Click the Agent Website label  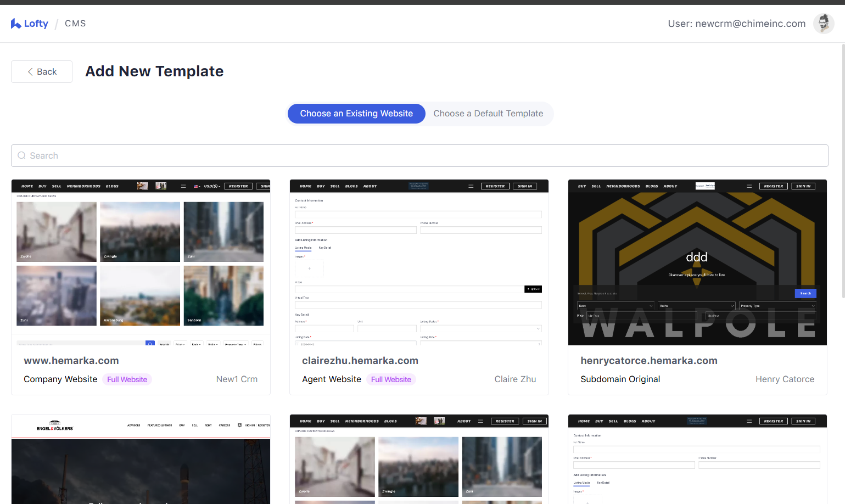click(332, 379)
